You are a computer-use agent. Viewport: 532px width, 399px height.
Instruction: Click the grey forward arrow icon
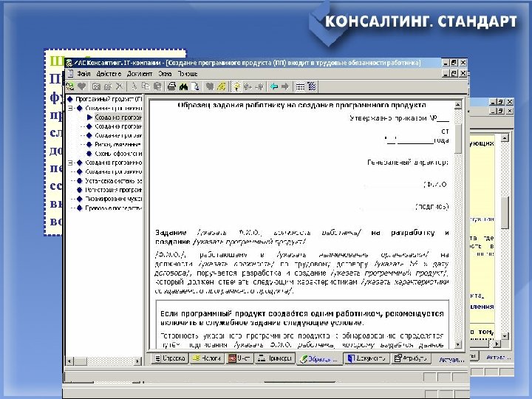tap(285, 86)
